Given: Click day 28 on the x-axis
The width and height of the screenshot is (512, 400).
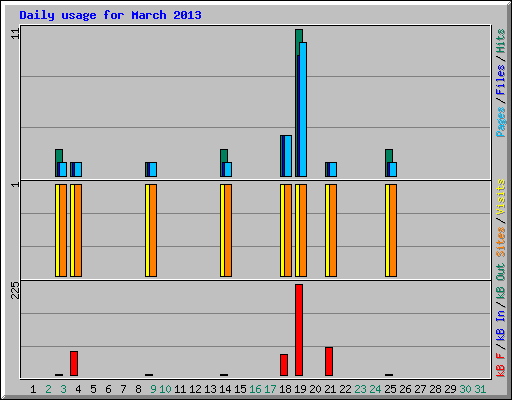Looking at the screenshot, I should [435, 389].
